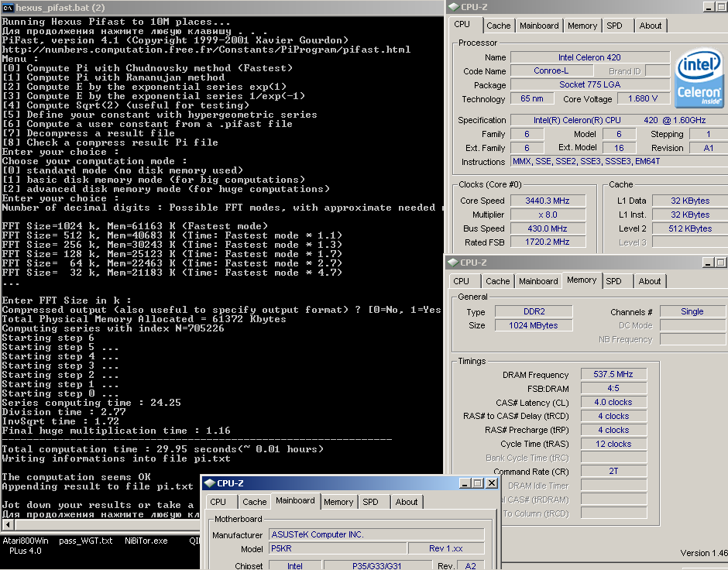Click the pifast.html URL line in console
This screenshot has width=728, height=570.
coord(206,50)
